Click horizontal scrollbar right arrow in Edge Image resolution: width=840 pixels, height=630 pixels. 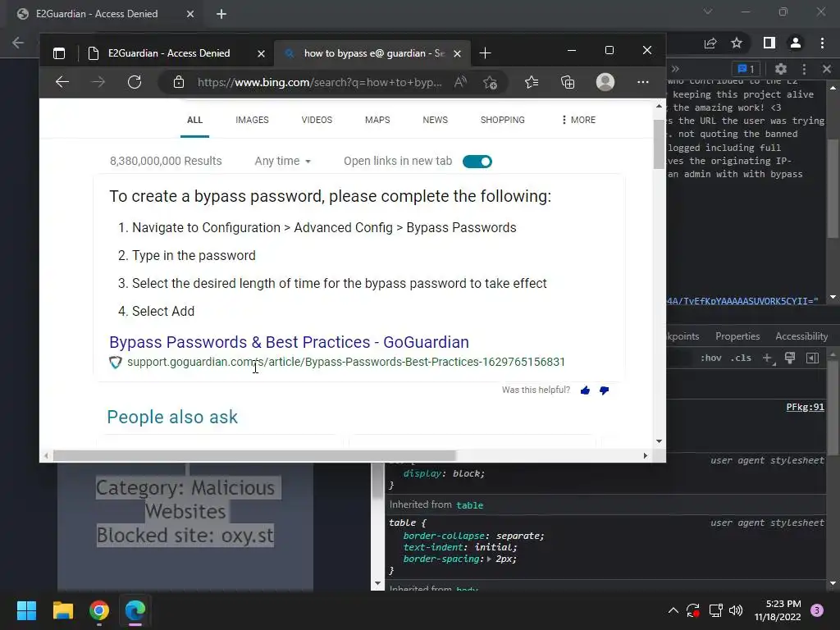pos(646,456)
